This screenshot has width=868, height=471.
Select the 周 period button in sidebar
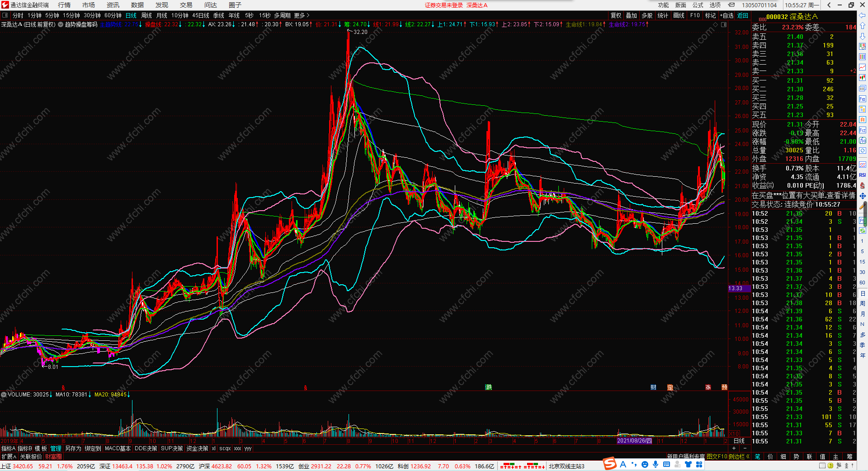863,303
